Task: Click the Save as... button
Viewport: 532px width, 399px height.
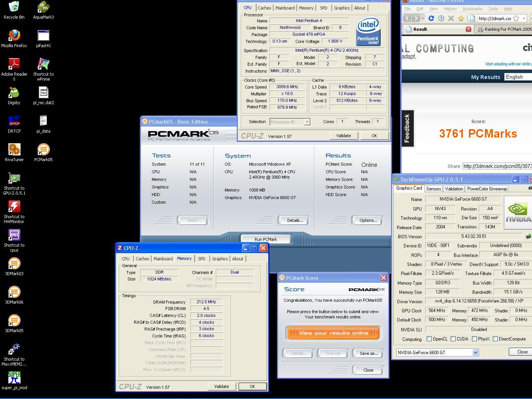Action: pyautogui.click(x=369, y=353)
